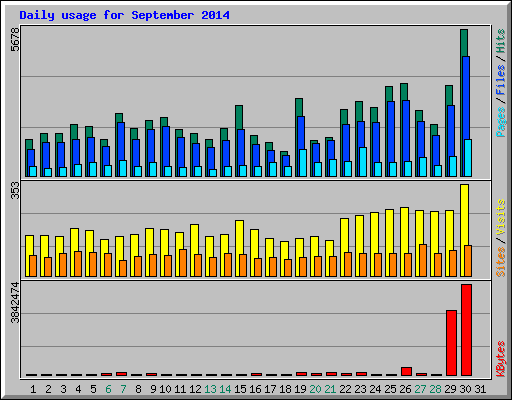Click the 353 axis maximum label
Screen dimensions: 512x400
pos(15,191)
